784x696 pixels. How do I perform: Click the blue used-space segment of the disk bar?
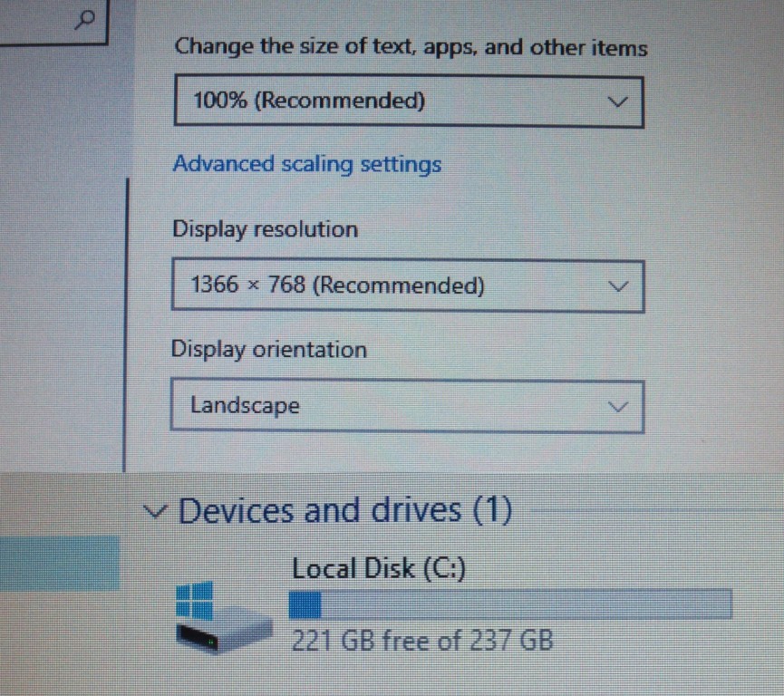click(x=305, y=604)
